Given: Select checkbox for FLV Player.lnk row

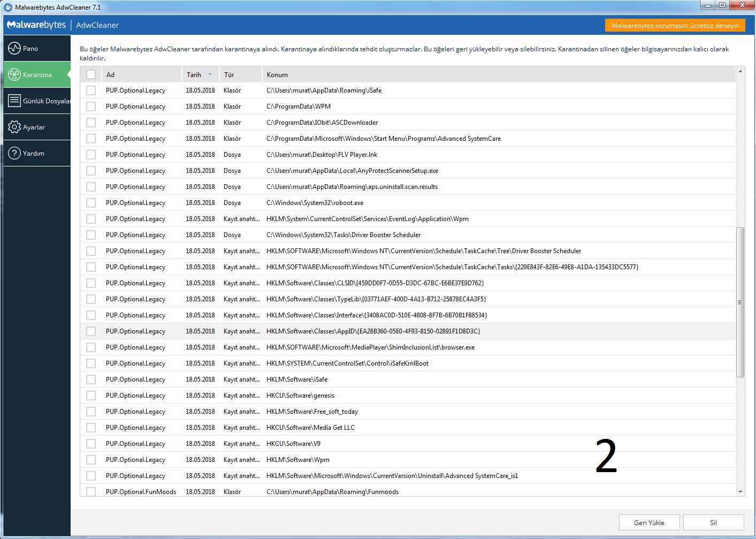Looking at the screenshot, I should (x=91, y=155).
